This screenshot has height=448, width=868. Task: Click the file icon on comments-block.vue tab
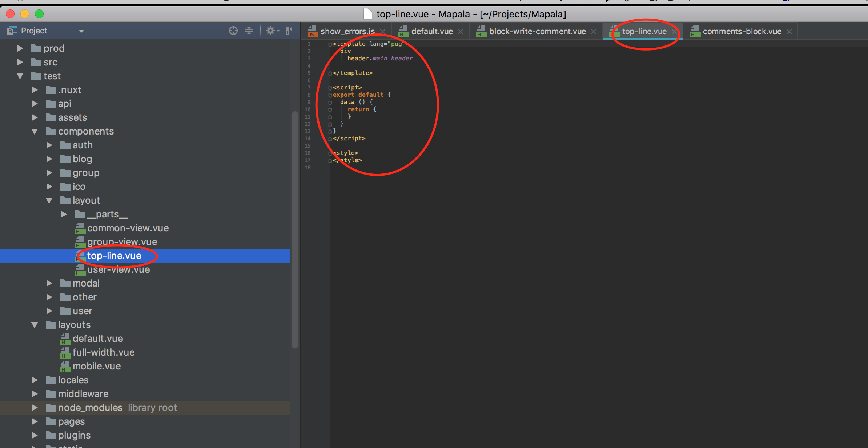(x=695, y=31)
